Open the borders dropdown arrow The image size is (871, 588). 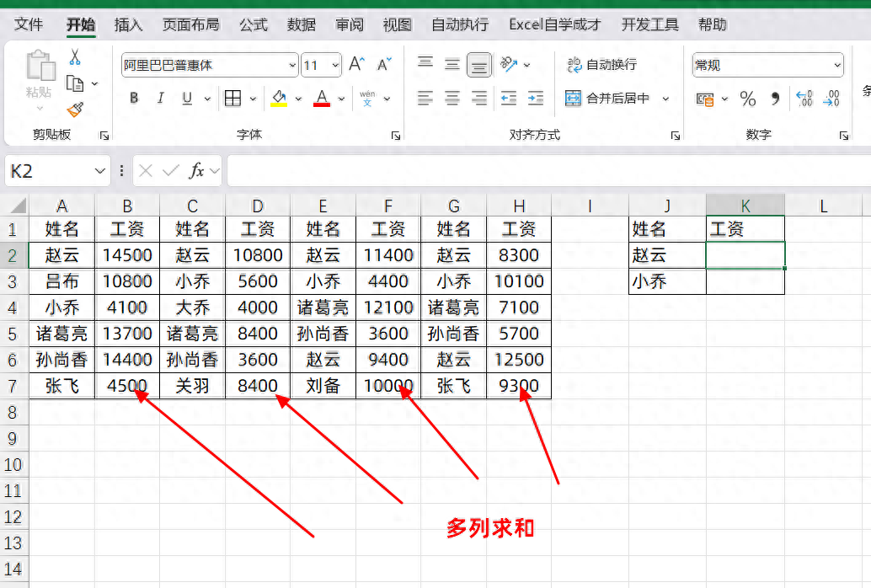pyautogui.click(x=253, y=99)
